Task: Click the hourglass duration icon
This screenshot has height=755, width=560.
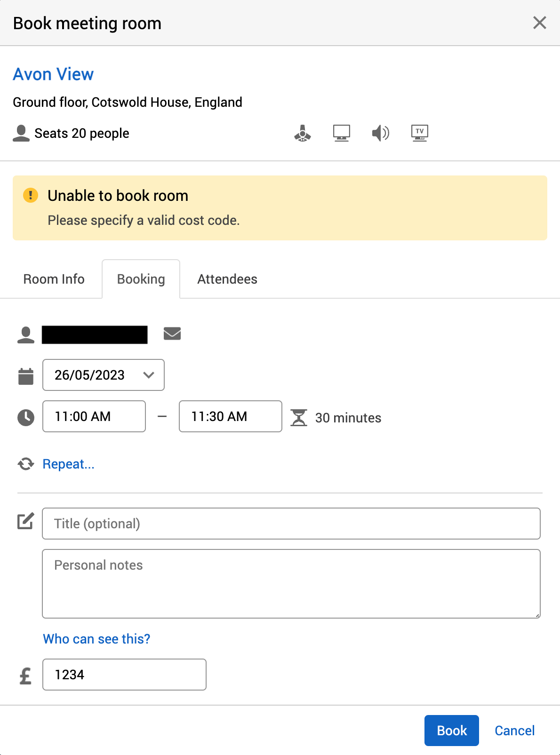Action: (299, 418)
